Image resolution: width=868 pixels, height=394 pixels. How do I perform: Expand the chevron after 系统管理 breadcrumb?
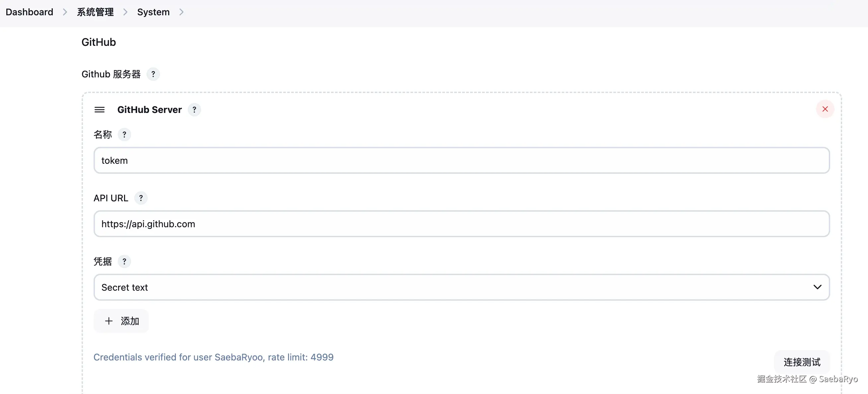(x=125, y=12)
